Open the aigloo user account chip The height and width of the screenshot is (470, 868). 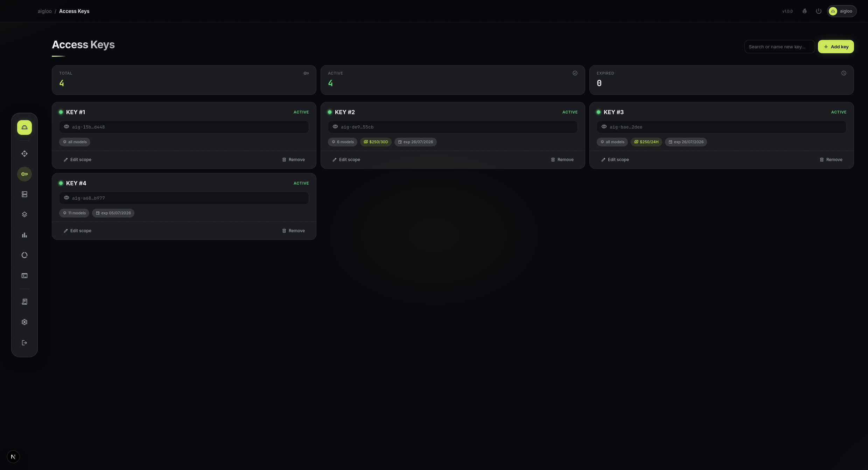[842, 11]
